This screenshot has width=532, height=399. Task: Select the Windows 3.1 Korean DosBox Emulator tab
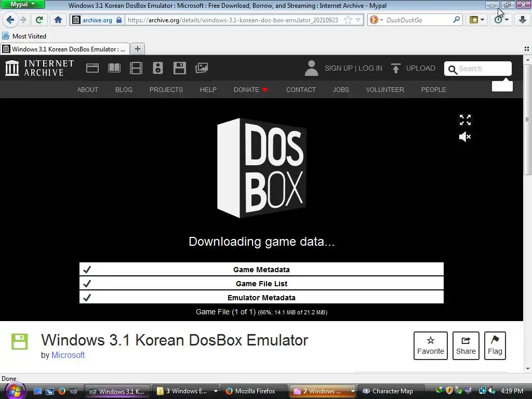65,49
